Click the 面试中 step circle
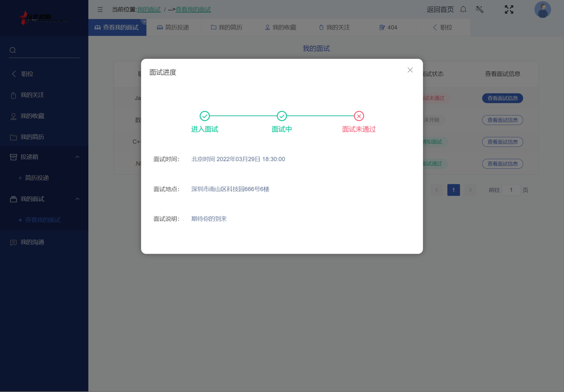This screenshot has height=392, width=564. pyautogui.click(x=282, y=116)
